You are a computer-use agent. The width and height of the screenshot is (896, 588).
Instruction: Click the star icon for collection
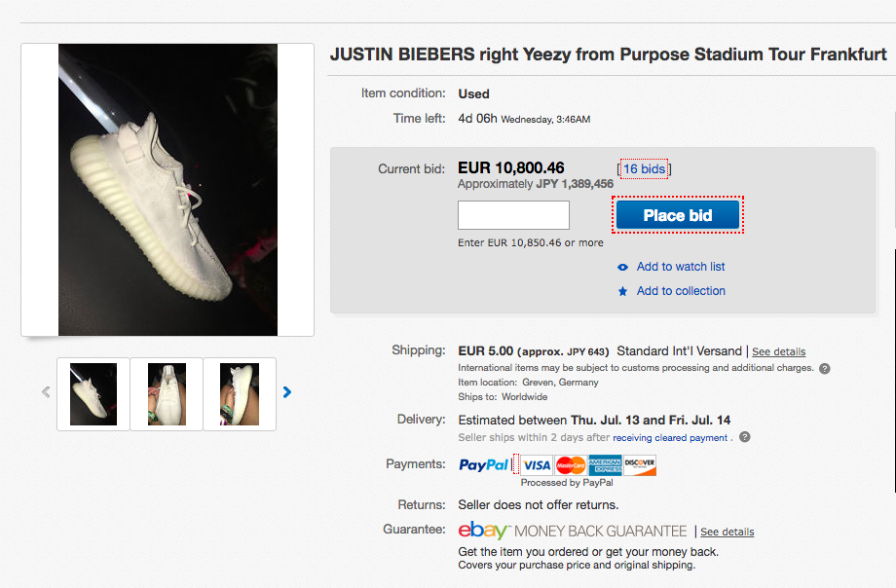click(x=623, y=291)
